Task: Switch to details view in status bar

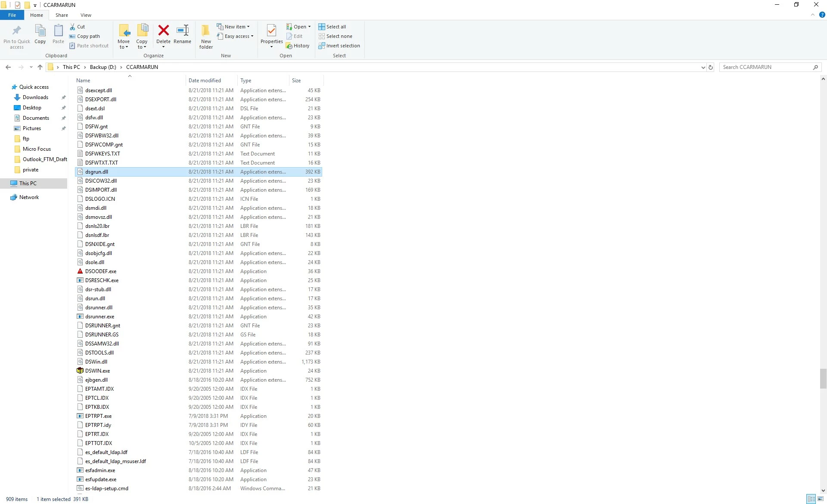Action: [x=811, y=499]
